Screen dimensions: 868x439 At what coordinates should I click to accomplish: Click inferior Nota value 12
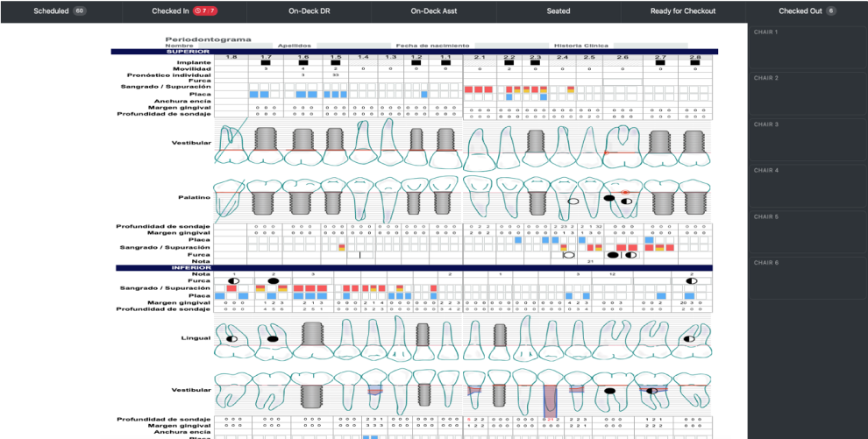click(x=614, y=274)
